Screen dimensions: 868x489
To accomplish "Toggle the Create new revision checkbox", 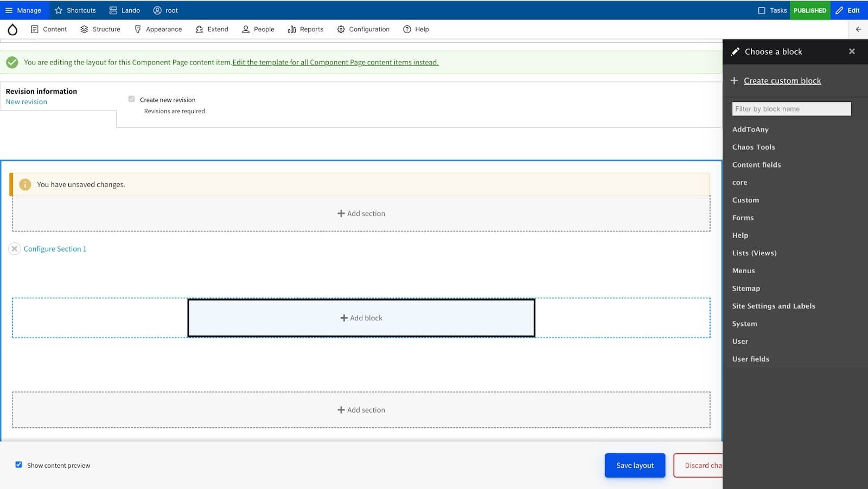I will 131,99.
